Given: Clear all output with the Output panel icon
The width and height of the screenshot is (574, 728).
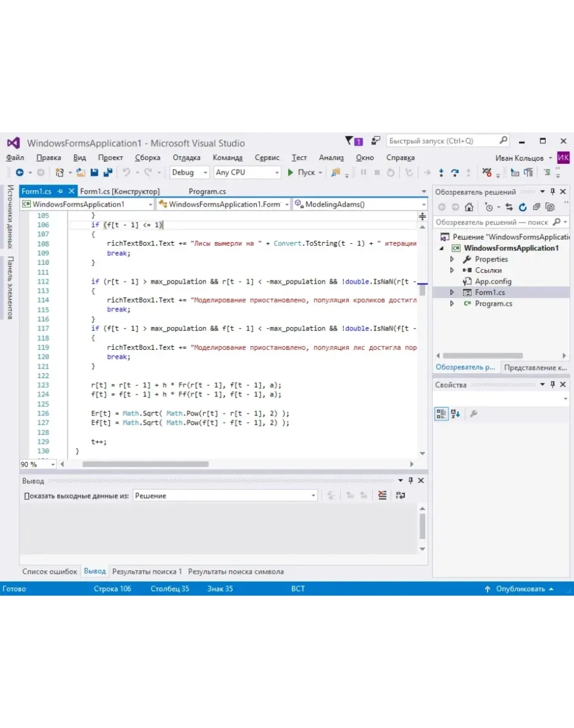Looking at the screenshot, I should (382, 496).
